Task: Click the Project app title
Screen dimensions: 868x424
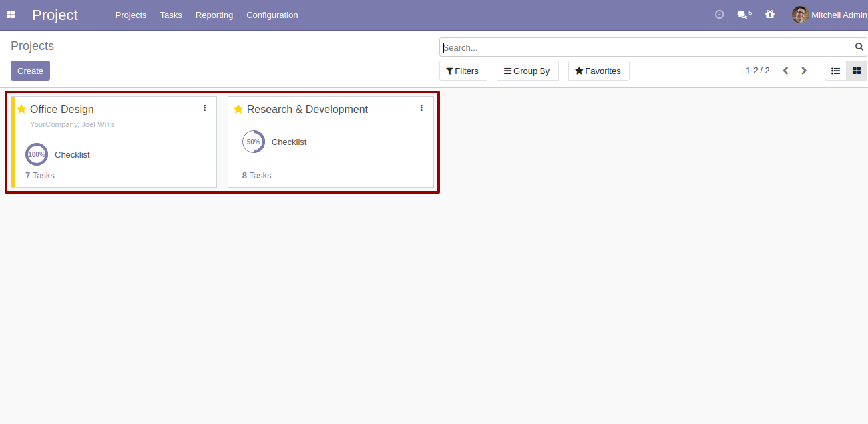Action: tap(55, 15)
